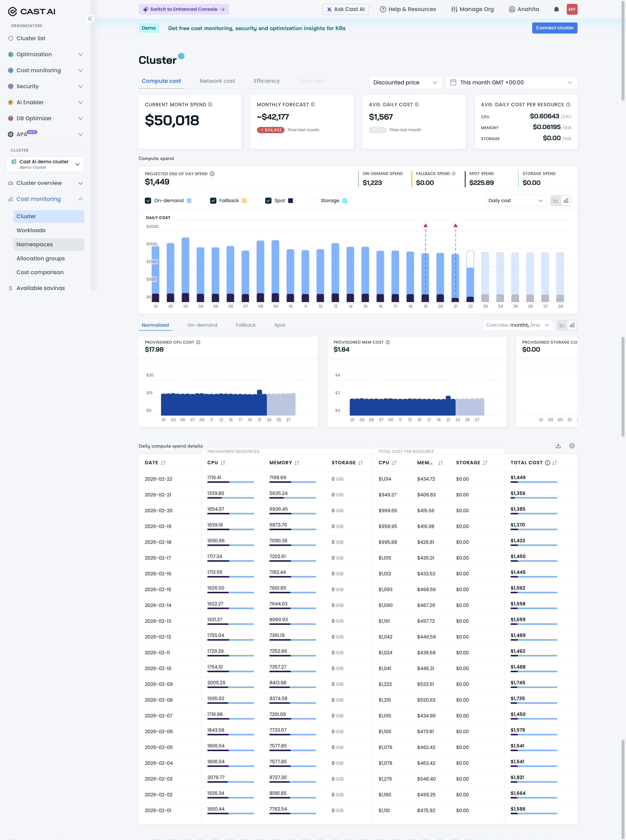Uncheck the On-demand checkbox
The image size is (626, 840).
tap(148, 200)
